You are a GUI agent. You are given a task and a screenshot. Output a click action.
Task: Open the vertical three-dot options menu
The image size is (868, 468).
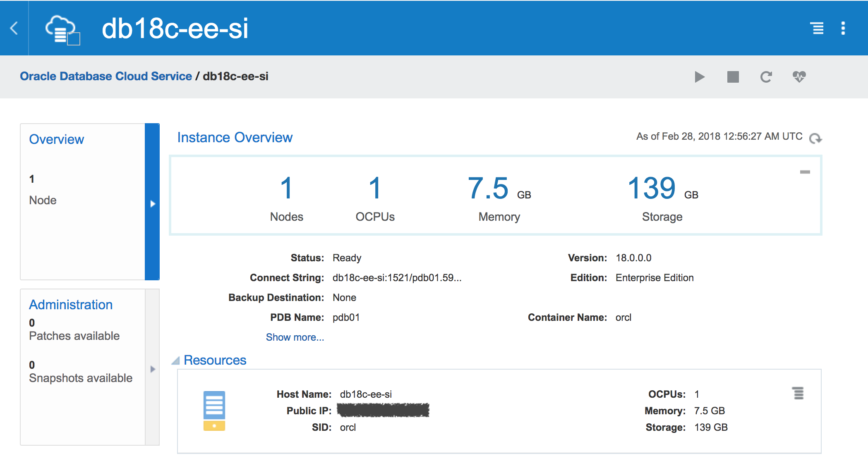843,28
